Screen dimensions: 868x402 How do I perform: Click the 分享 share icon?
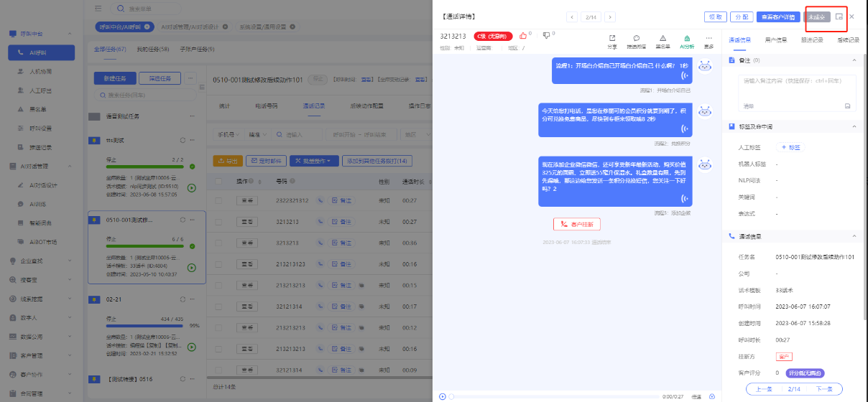611,41
